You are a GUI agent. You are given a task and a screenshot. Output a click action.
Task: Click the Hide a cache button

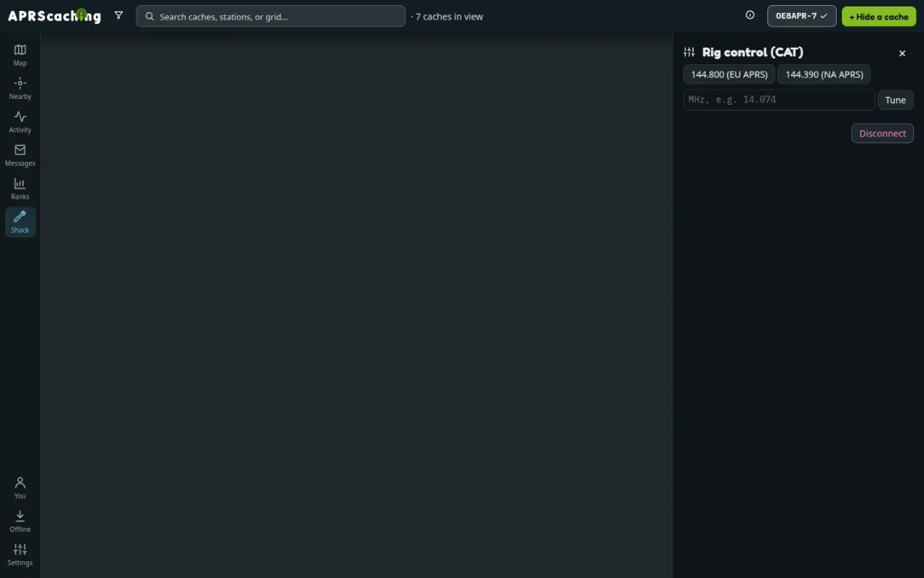(x=879, y=17)
